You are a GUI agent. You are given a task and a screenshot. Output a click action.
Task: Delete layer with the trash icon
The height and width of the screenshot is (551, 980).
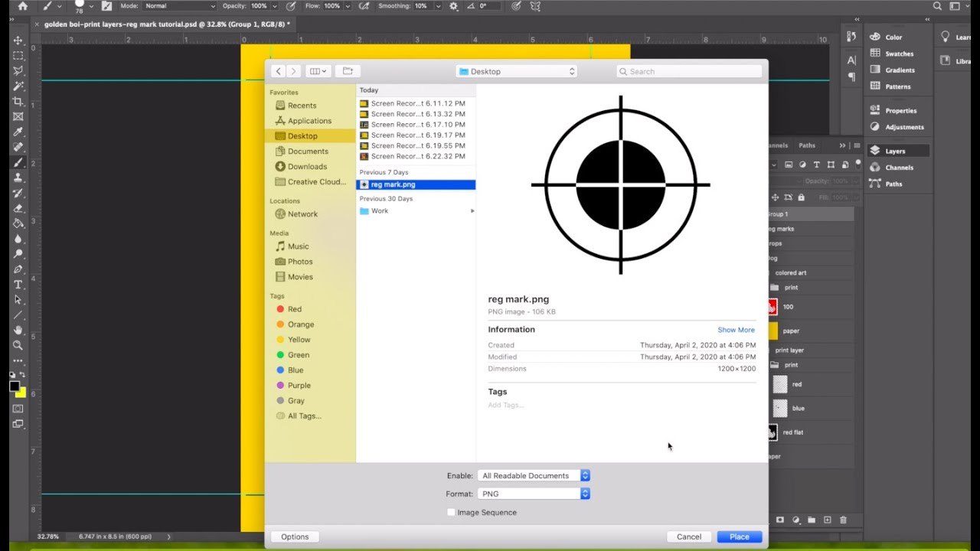point(843,520)
